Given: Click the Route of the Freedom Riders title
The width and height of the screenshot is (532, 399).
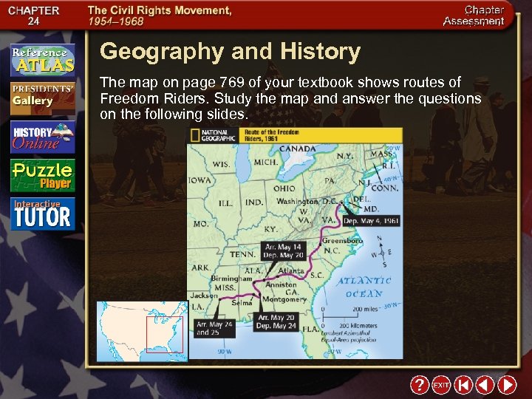Looking at the screenshot, I should tap(272, 135).
